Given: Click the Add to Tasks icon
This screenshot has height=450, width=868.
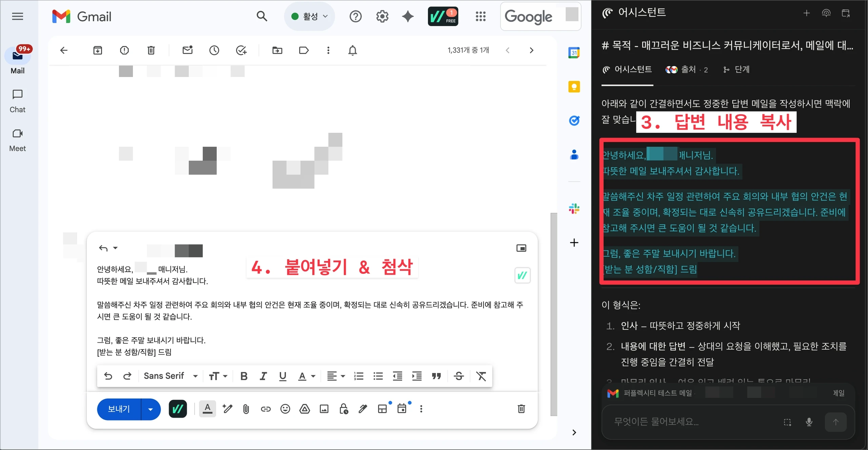Looking at the screenshot, I should (241, 50).
